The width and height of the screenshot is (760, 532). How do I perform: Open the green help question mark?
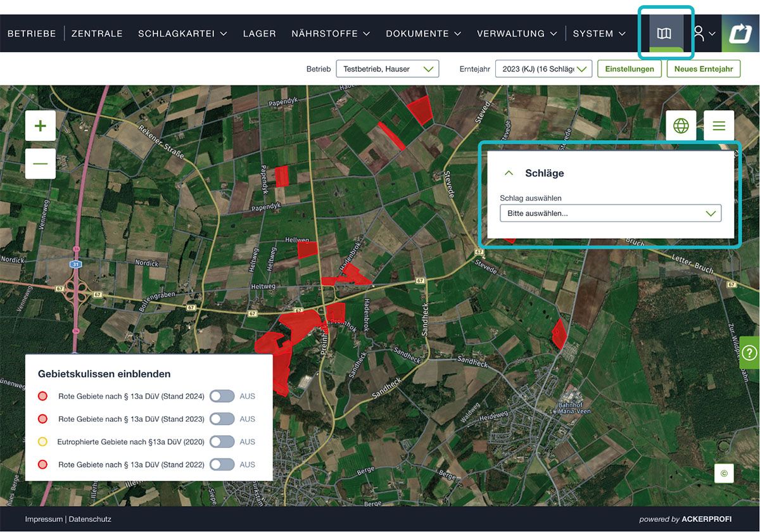[x=749, y=353]
